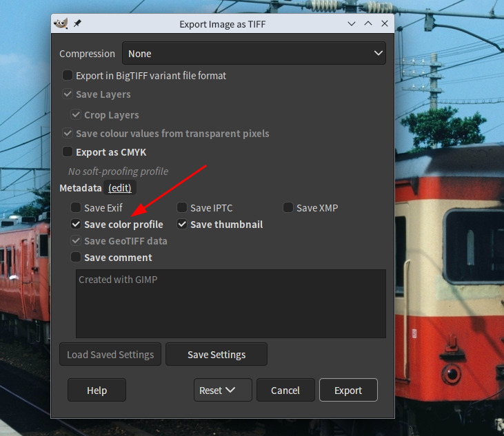504x436 pixels.
Task: Click the pin icon in title bar
Action: click(x=77, y=23)
